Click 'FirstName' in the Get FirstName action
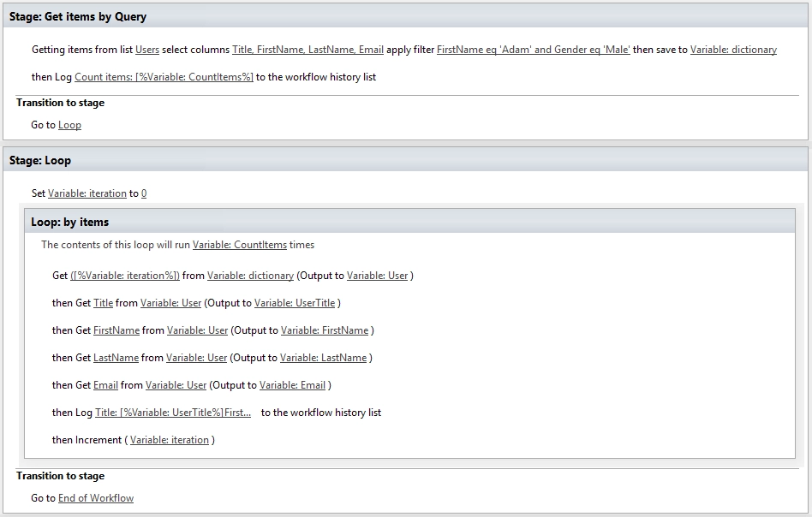The width and height of the screenshot is (812, 517). [116, 330]
